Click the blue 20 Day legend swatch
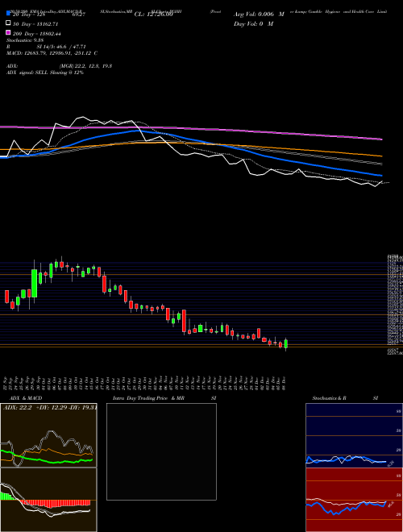Viewport: 403px width, 532px height. pos(9,14)
